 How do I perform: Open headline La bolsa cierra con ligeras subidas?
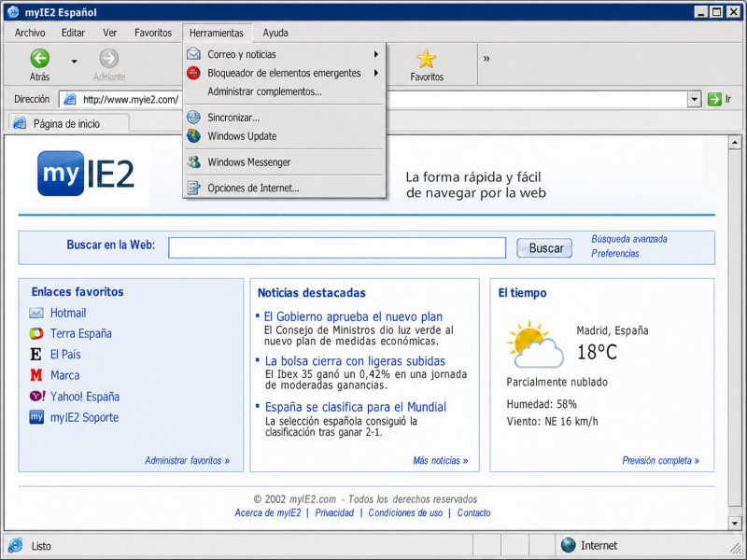coord(355,361)
